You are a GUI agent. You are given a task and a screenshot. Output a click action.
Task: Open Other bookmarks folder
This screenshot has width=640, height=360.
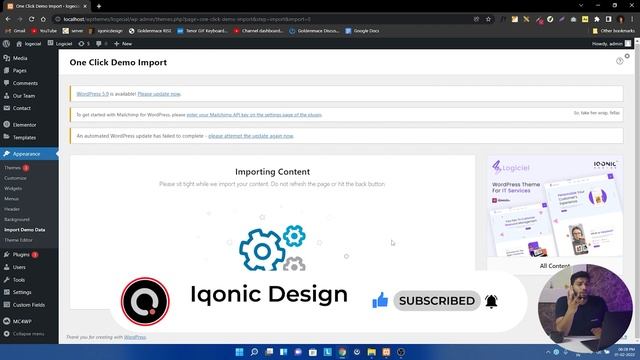pos(613,31)
